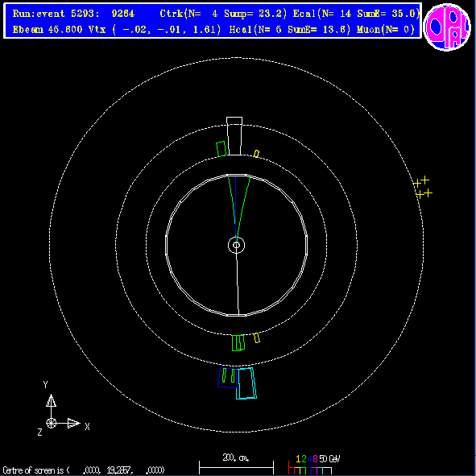Click the tall white calorimeter tower at top
This screenshot has height=476, width=476.
tap(234, 136)
